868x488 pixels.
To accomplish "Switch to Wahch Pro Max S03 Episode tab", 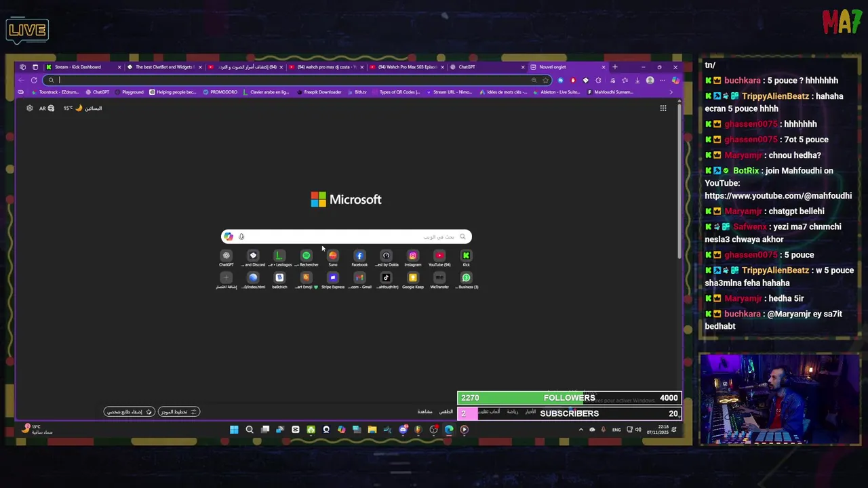I will click(x=406, y=67).
